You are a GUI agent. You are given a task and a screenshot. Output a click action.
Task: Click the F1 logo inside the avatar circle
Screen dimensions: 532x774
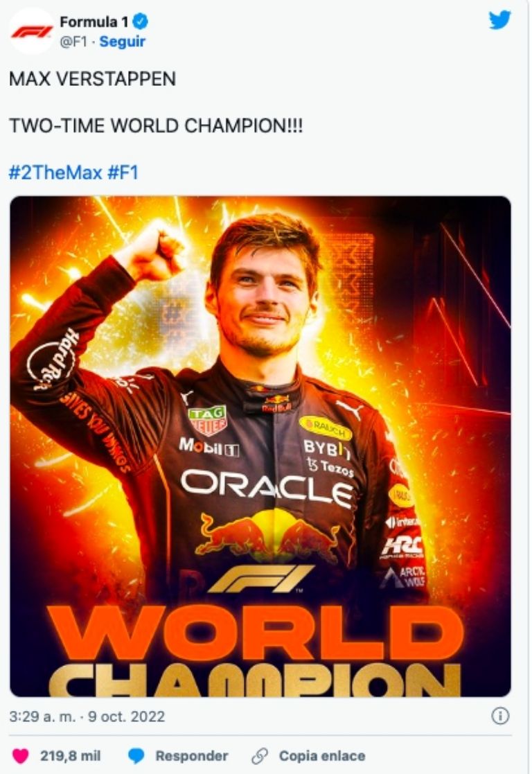tap(30, 30)
